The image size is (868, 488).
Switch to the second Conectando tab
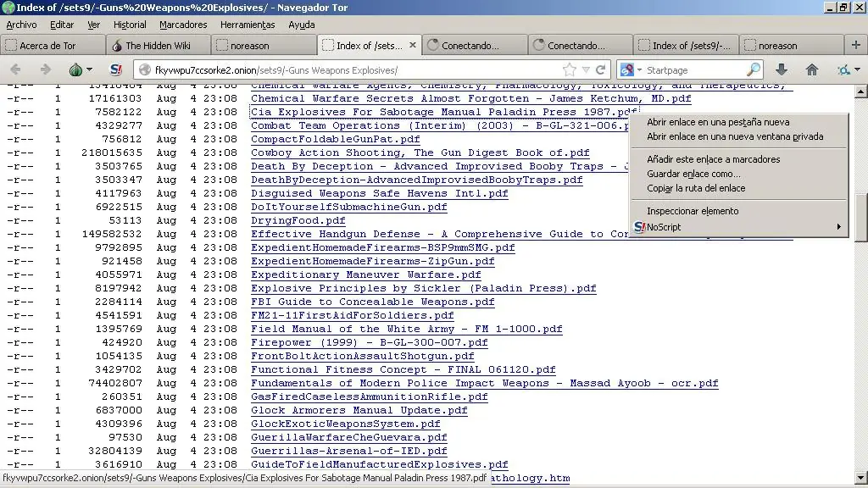coord(581,46)
